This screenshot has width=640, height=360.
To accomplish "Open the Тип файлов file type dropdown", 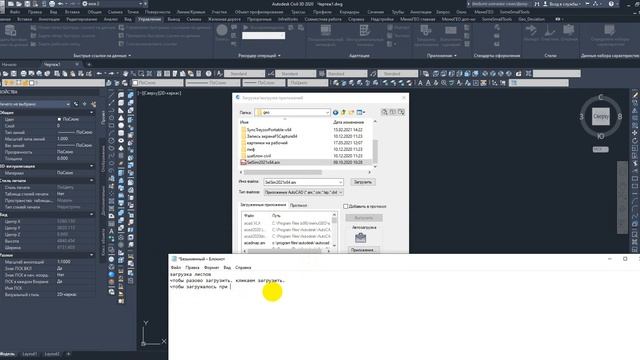I will click(x=340, y=192).
